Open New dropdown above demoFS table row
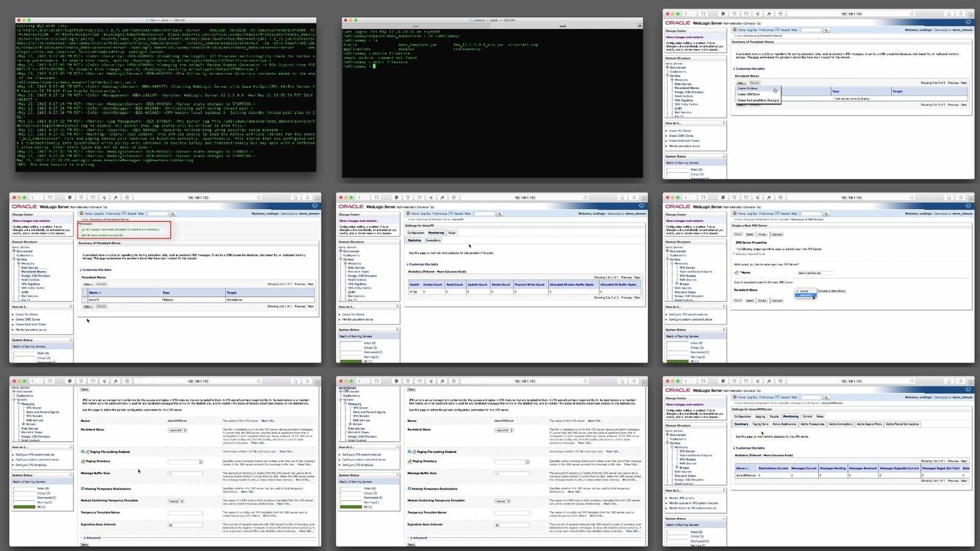Screen dimensions: 980x551 [88, 284]
